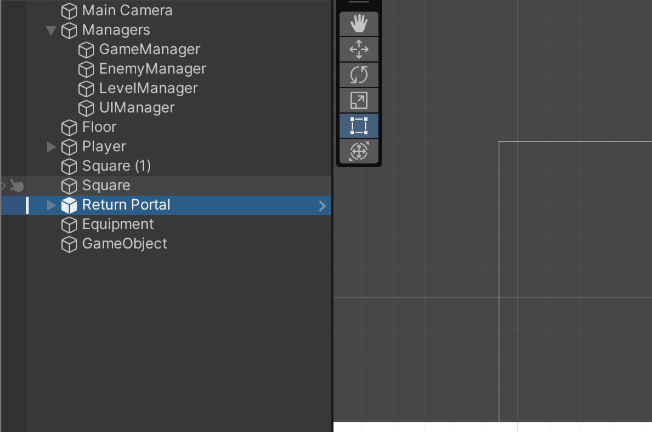The height and width of the screenshot is (432, 652).
Task: Select LevelManager in the hierarchy
Action: pos(148,88)
